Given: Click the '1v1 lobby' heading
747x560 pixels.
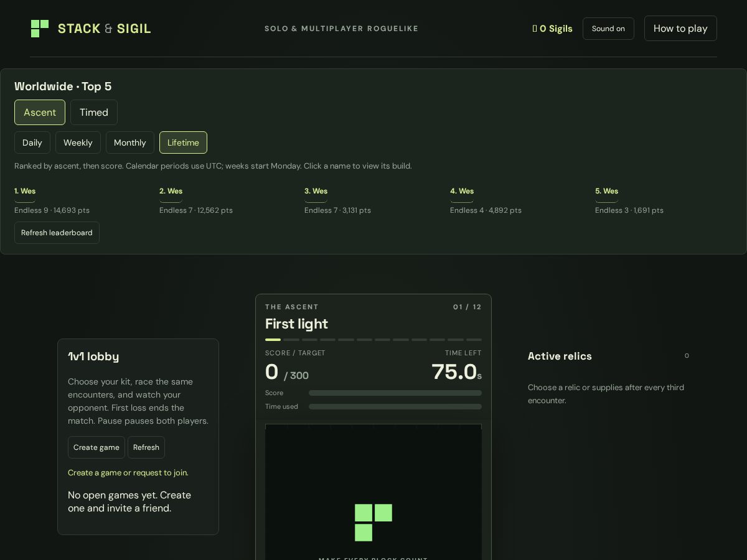Looking at the screenshot, I should click(x=93, y=357).
